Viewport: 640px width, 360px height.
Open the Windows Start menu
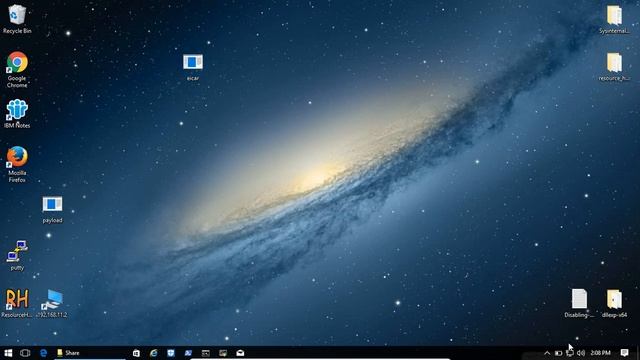(8, 353)
